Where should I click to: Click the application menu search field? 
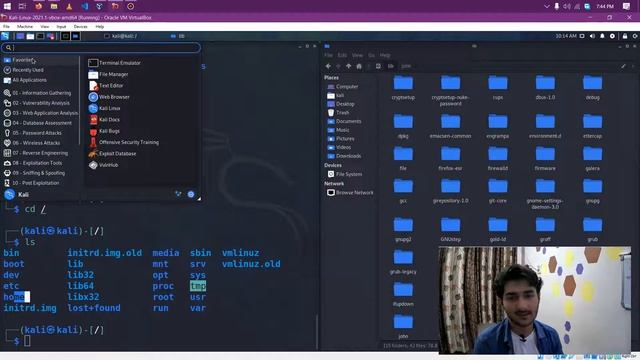point(101,48)
